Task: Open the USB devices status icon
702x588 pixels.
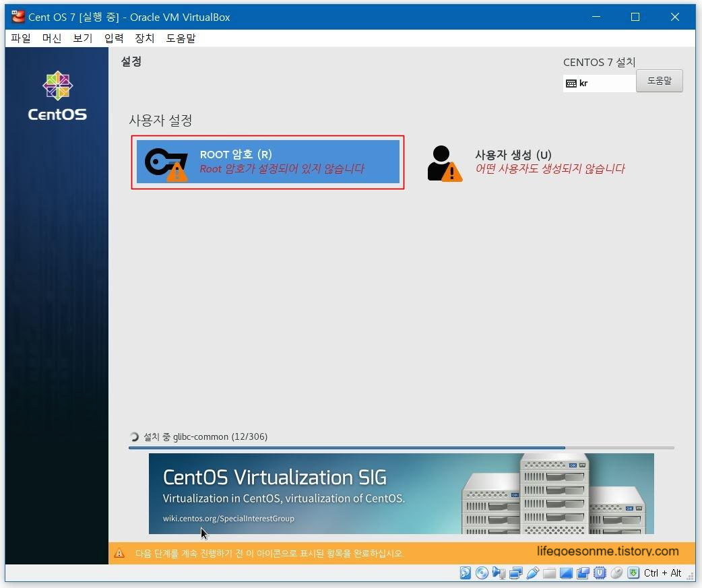Action: point(532,573)
